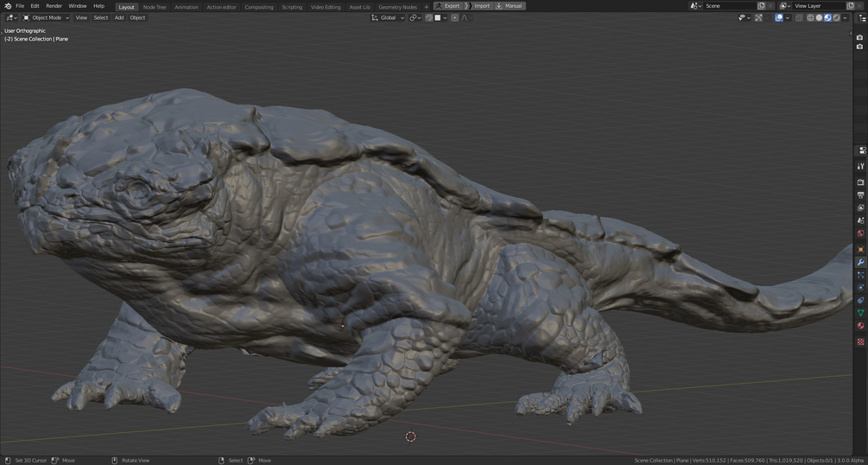Add a new workspace with plus
This screenshot has width=868, height=465.
(426, 6)
